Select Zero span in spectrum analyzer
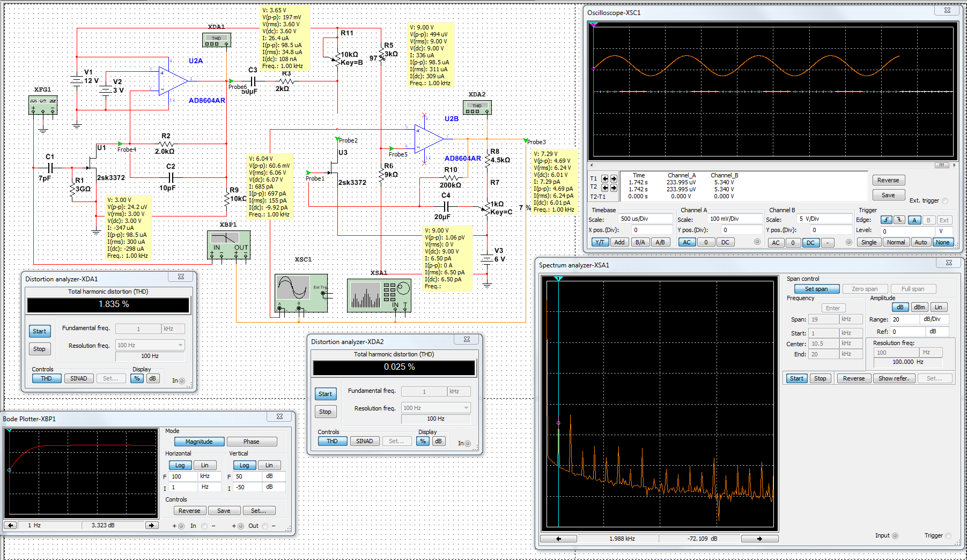Screen dimensions: 967x560 pos(865,289)
